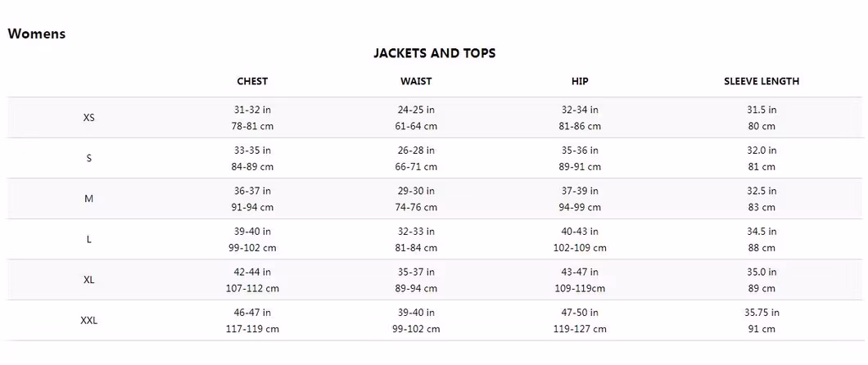868x365 pixels.
Task: Click the Womens section heading
Action: click(x=36, y=34)
